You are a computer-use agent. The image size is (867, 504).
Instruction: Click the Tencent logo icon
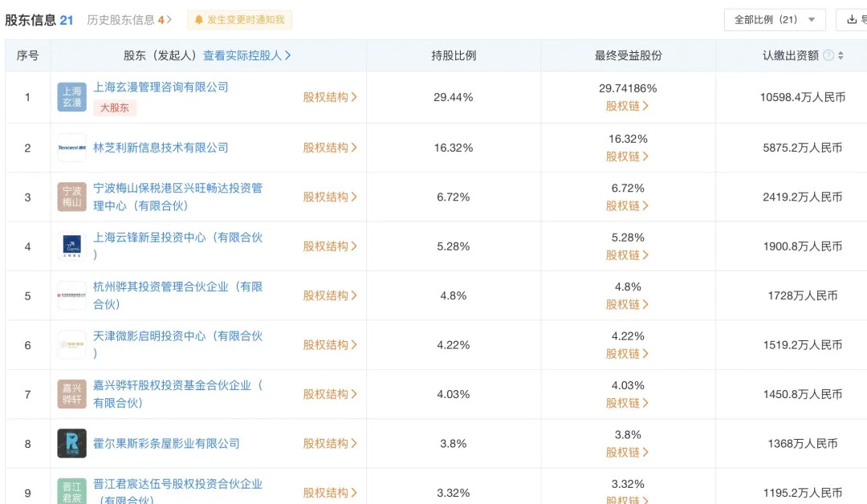[71, 148]
